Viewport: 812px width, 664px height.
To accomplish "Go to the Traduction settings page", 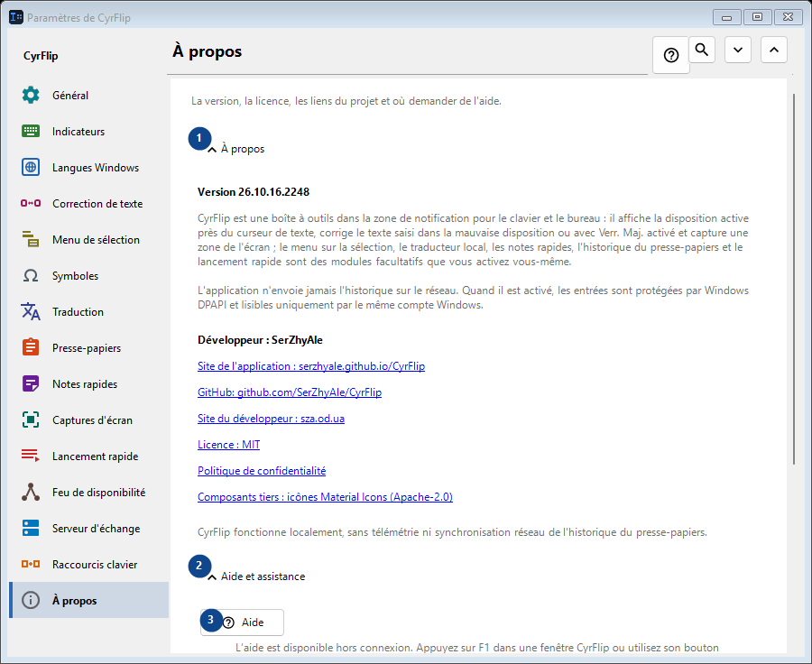I will tap(89, 312).
